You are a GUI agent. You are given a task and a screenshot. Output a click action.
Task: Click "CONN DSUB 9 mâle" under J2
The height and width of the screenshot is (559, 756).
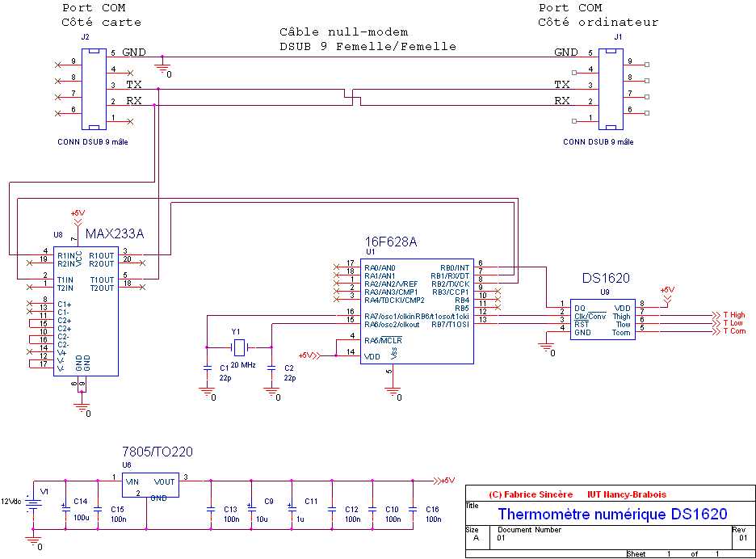93,142
